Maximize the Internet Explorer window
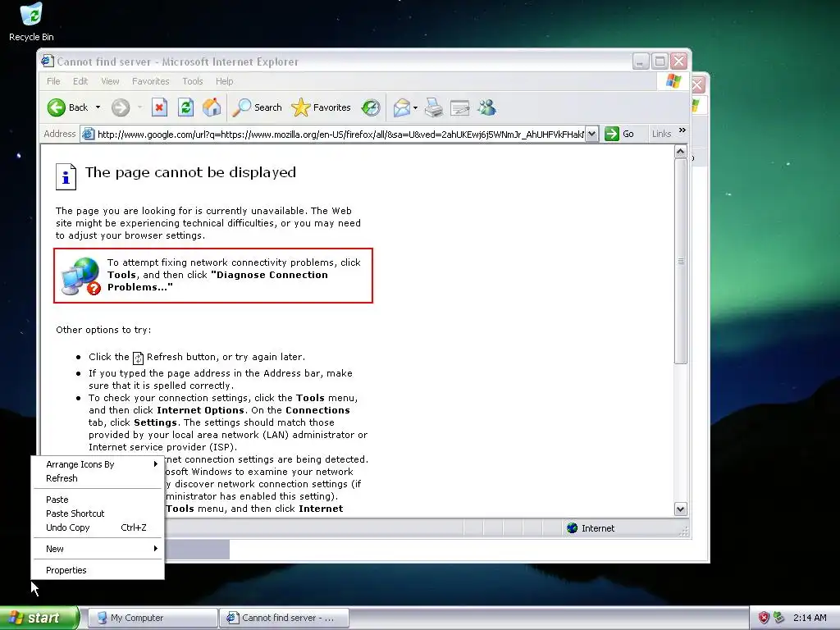 660,61
